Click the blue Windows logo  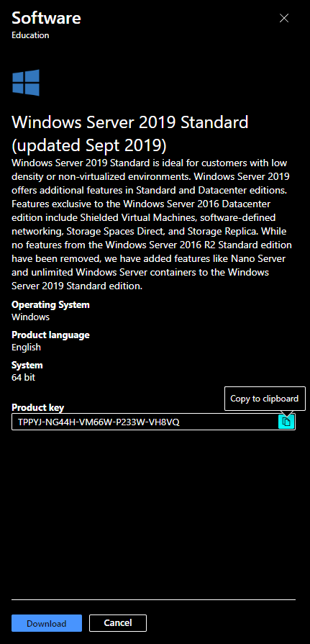pos(26,83)
